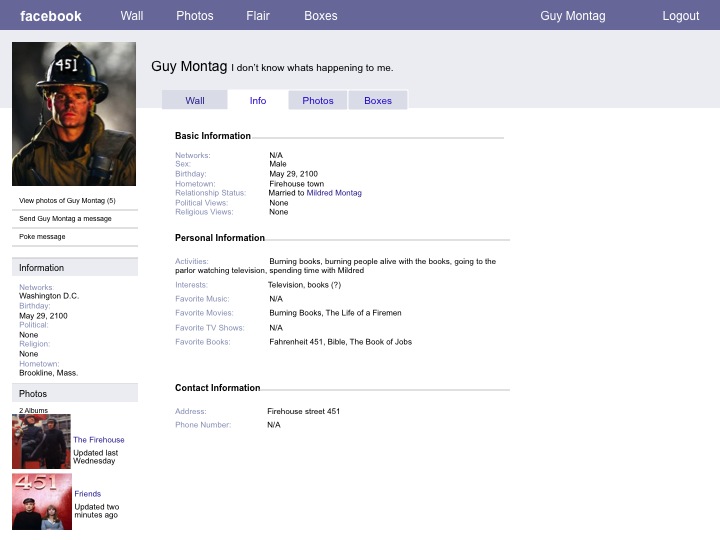This screenshot has height=540, width=720.
Task: Send Guy Montag a message
Action: coord(65,218)
